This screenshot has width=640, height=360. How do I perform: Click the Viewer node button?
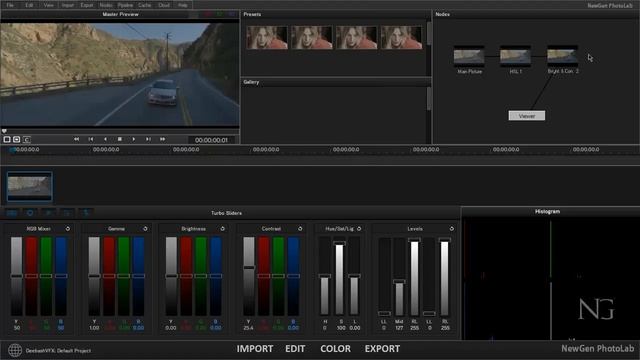click(527, 116)
